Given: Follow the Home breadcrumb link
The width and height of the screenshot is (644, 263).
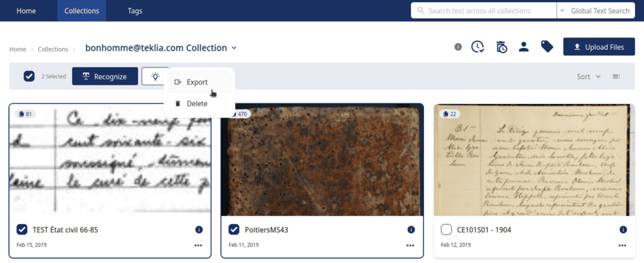Looking at the screenshot, I should click(17, 49).
